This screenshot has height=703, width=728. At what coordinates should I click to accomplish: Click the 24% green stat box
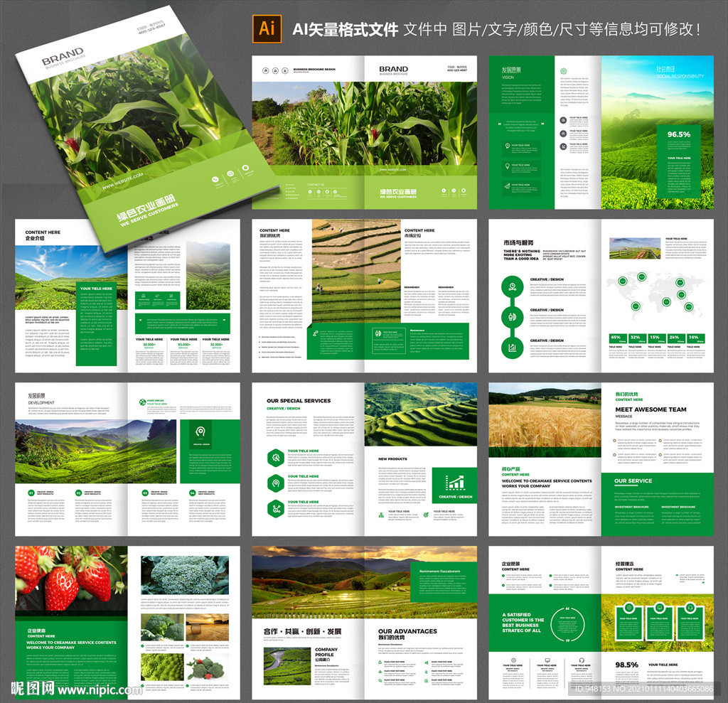pyautogui.click(x=675, y=338)
